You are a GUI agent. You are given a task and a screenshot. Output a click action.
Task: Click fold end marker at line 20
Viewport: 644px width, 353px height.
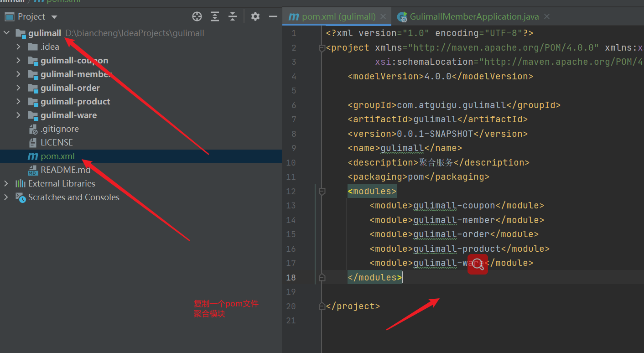point(322,306)
